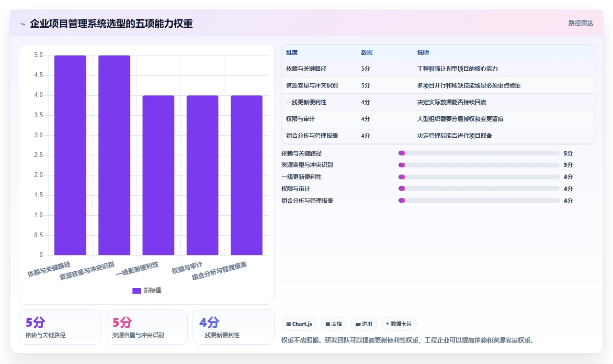Click the 一线更新便利性 bar in the chart

158,175
